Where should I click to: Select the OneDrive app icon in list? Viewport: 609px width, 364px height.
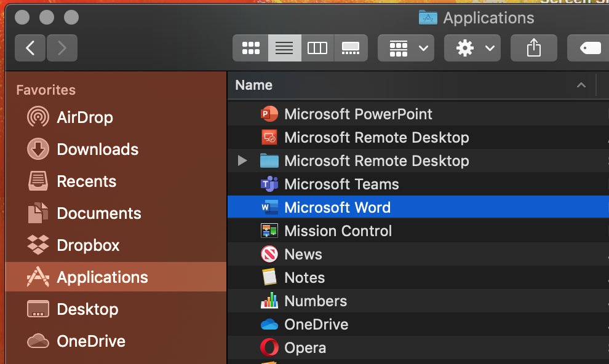pyautogui.click(x=269, y=324)
